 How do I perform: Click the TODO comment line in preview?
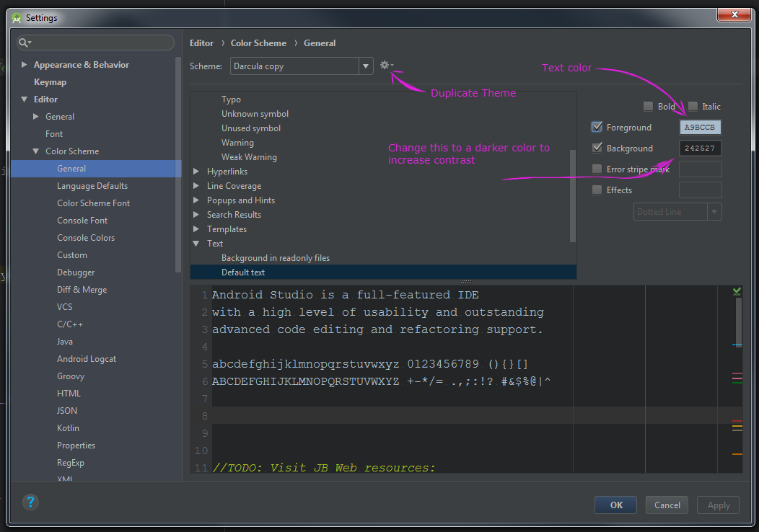click(x=324, y=468)
